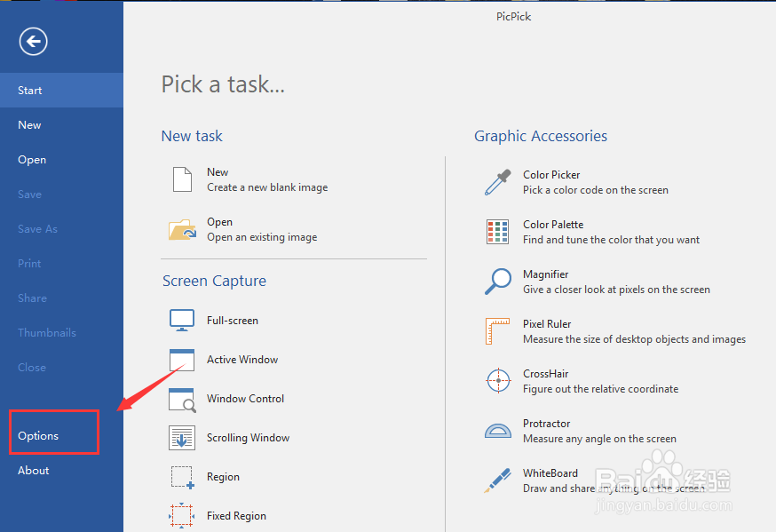
Task: Click the Start sidebar tab
Action: point(30,91)
